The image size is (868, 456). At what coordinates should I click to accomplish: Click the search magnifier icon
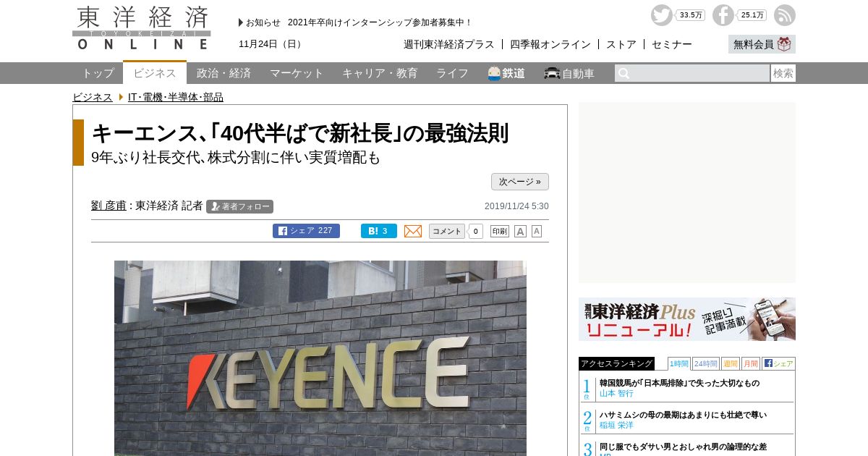(x=624, y=73)
